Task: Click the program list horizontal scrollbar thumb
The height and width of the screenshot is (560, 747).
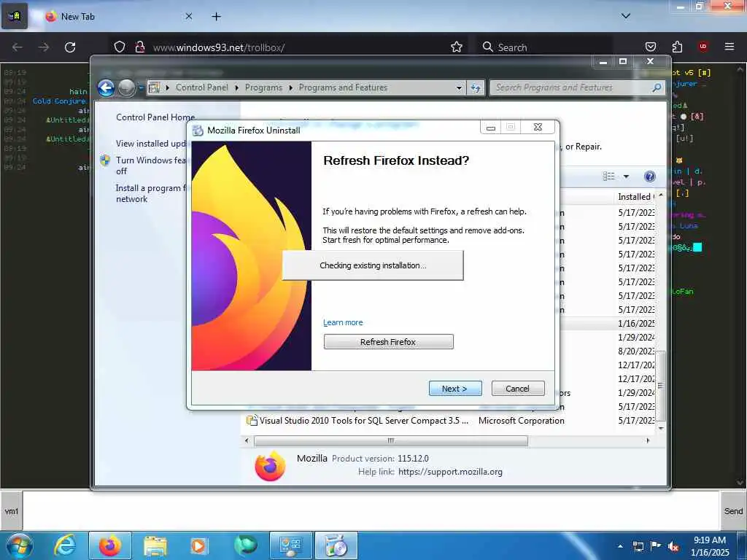Action: coord(391,440)
